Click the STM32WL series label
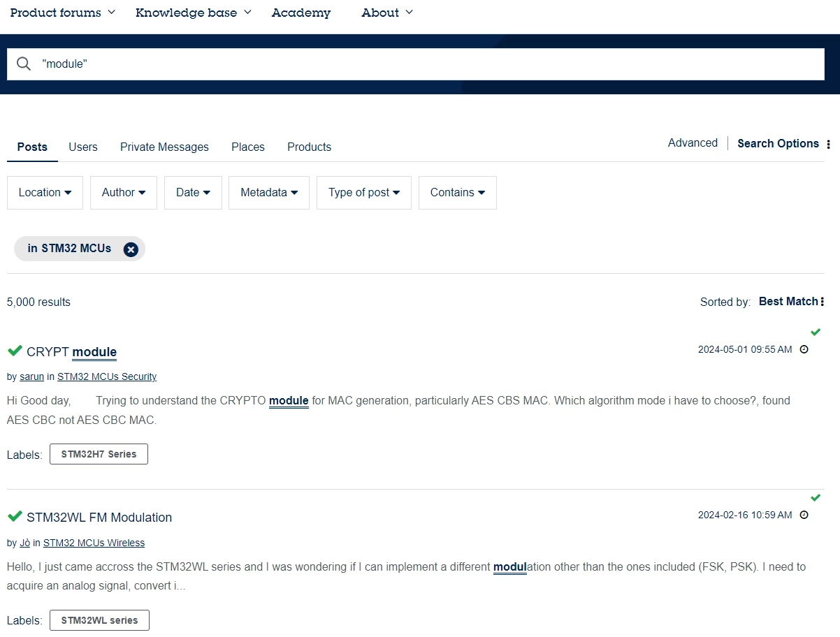840x637 pixels. pyautogui.click(x=99, y=620)
